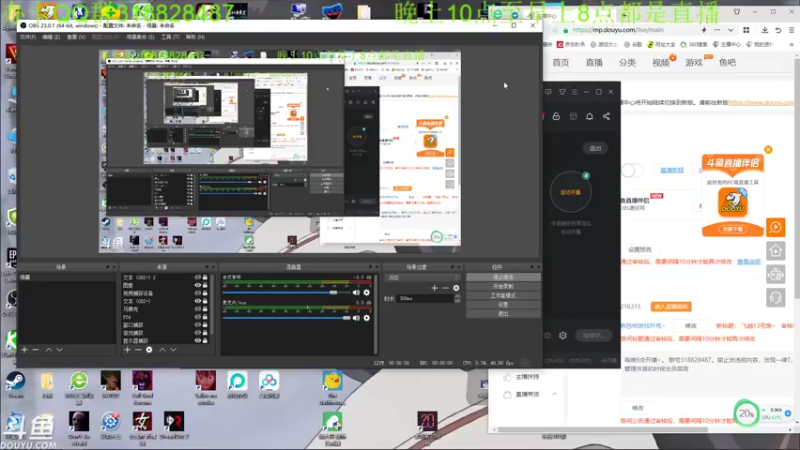
Task: Open 帮助(H) menu in OBS
Action: [195, 37]
